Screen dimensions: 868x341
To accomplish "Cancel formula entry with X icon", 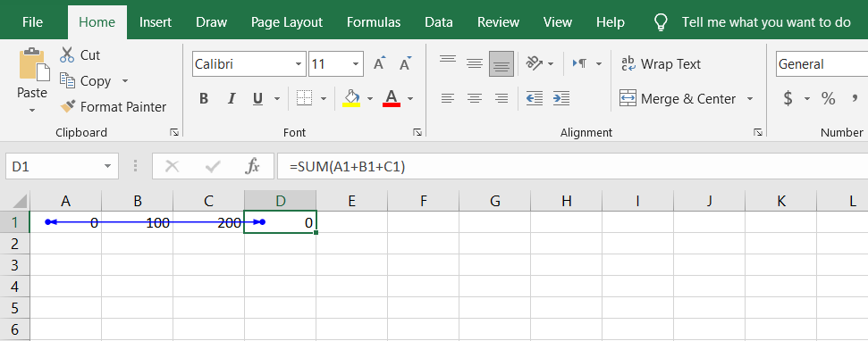I will click(173, 166).
